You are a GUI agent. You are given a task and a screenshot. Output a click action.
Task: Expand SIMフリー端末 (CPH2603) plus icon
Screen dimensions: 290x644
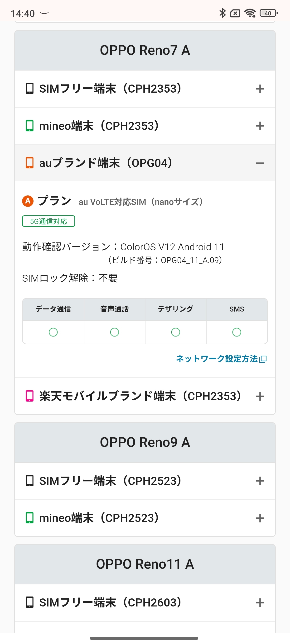point(260,602)
